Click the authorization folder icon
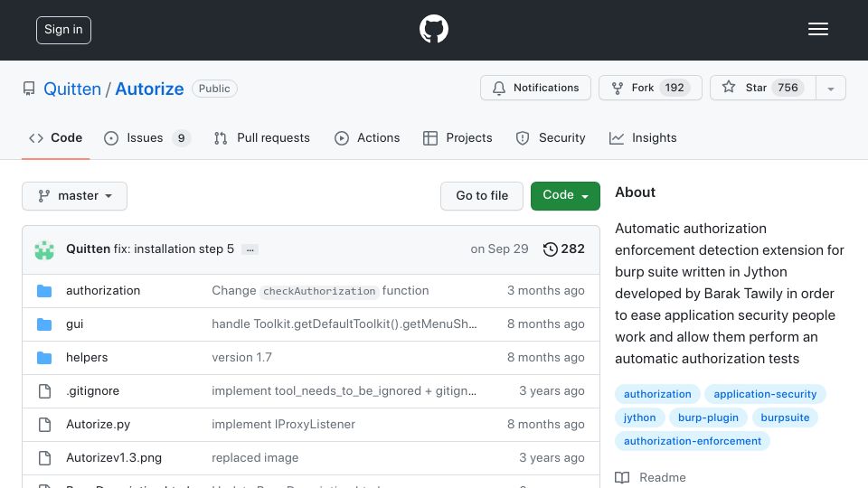 coord(44,291)
